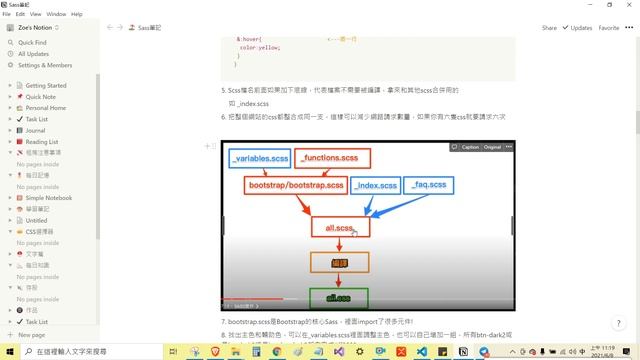Launch Brave browser from the taskbar

point(215,351)
